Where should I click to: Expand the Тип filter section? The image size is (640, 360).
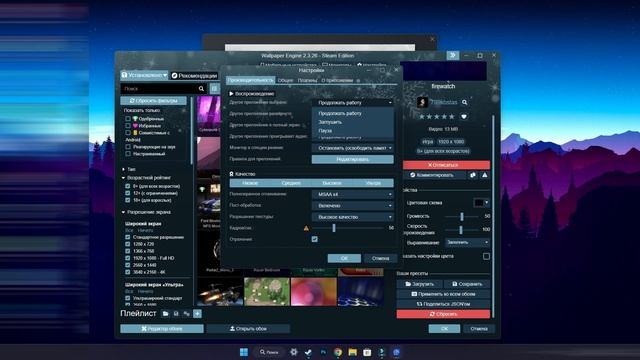129,169
